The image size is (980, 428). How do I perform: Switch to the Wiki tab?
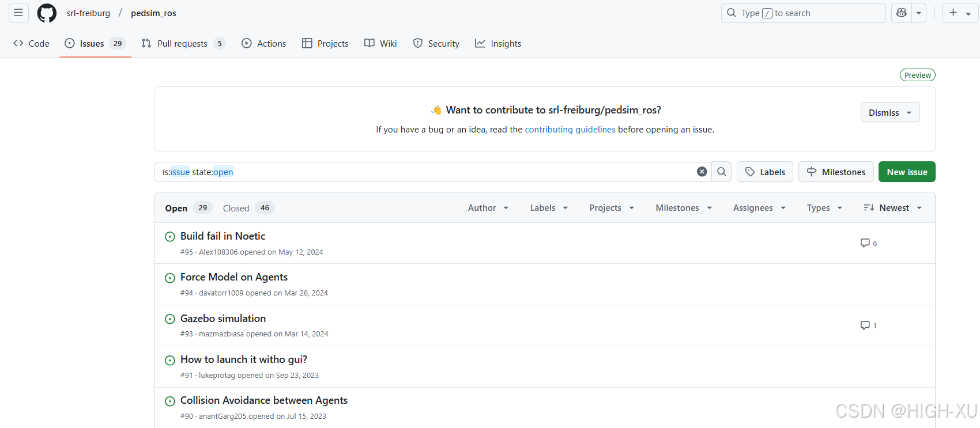[x=380, y=43]
